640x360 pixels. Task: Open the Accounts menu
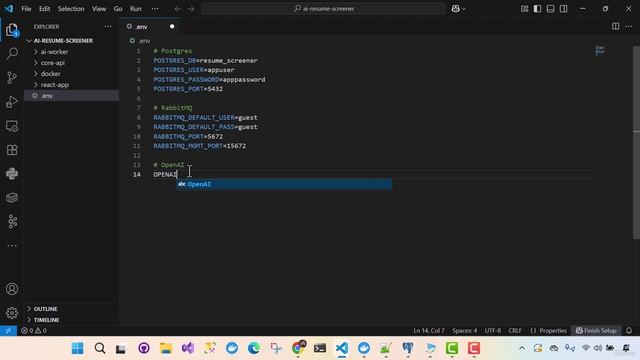click(x=12, y=289)
